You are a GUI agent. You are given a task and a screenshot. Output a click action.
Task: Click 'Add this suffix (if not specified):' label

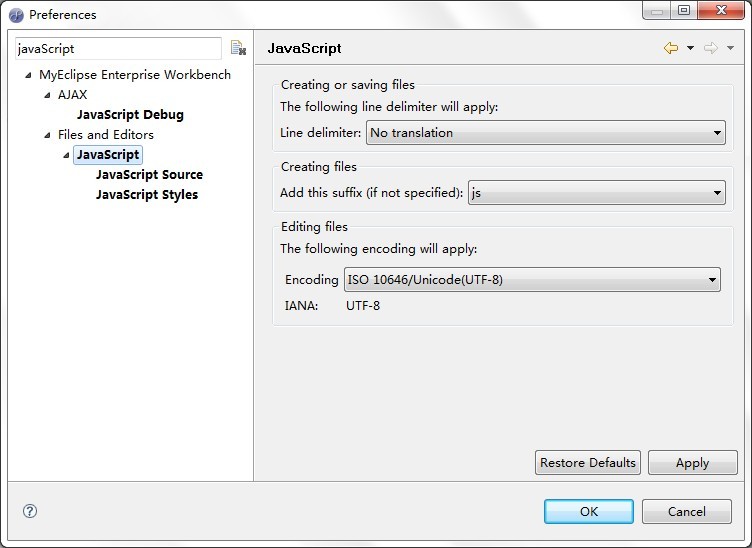tap(372, 193)
